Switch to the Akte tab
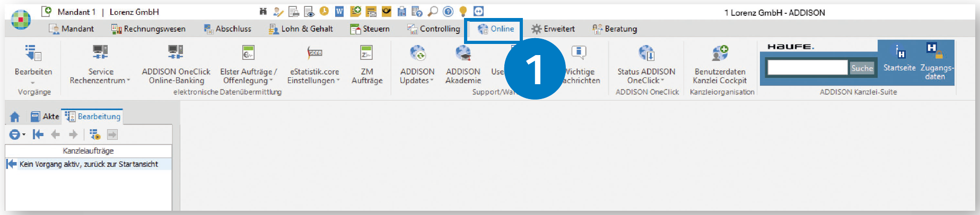This screenshot has width=980, height=215. pyautogui.click(x=45, y=117)
